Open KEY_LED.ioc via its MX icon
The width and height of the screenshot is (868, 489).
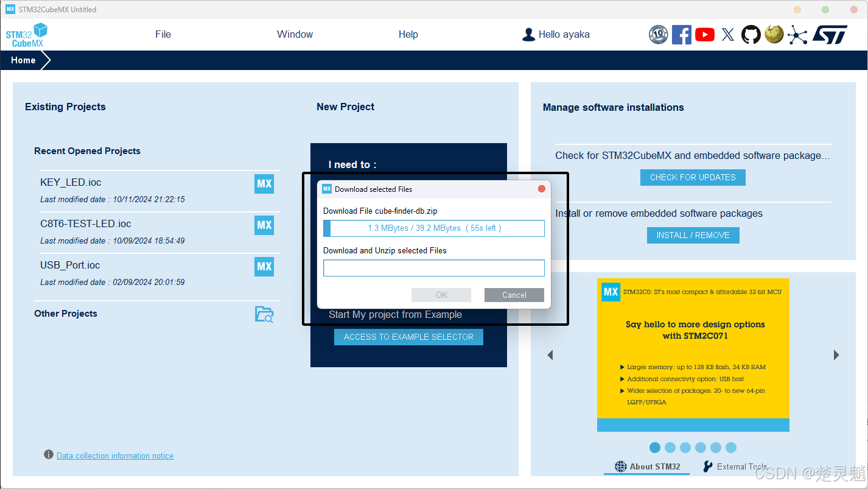(264, 184)
